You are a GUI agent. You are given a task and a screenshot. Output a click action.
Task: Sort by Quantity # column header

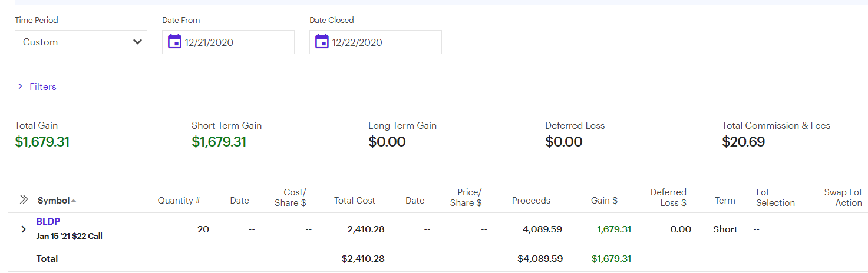coord(179,201)
